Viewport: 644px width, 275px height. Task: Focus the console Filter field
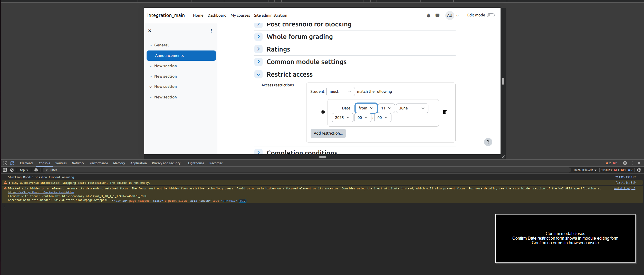coord(307,170)
